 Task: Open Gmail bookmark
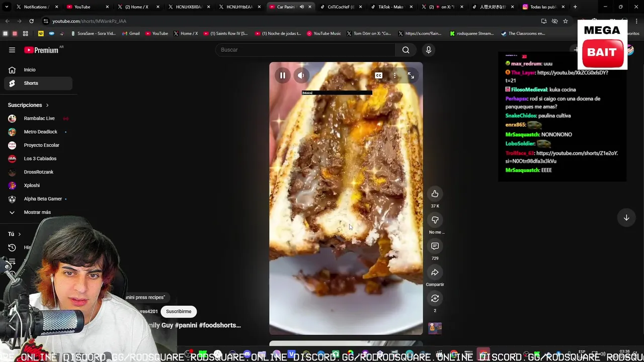tap(131, 34)
